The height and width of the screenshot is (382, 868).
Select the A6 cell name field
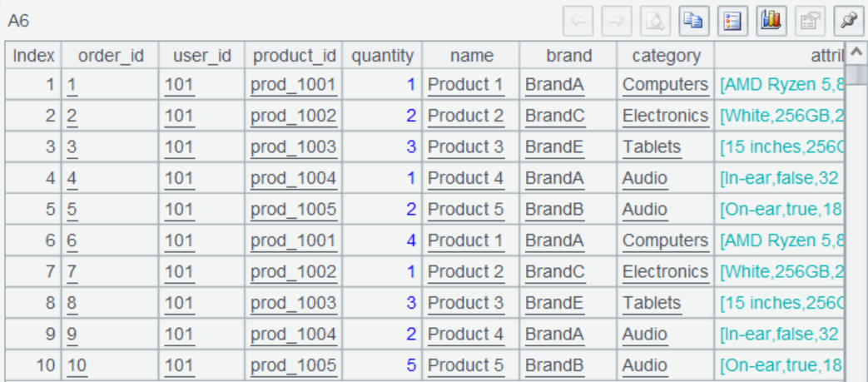pos(20,20)
